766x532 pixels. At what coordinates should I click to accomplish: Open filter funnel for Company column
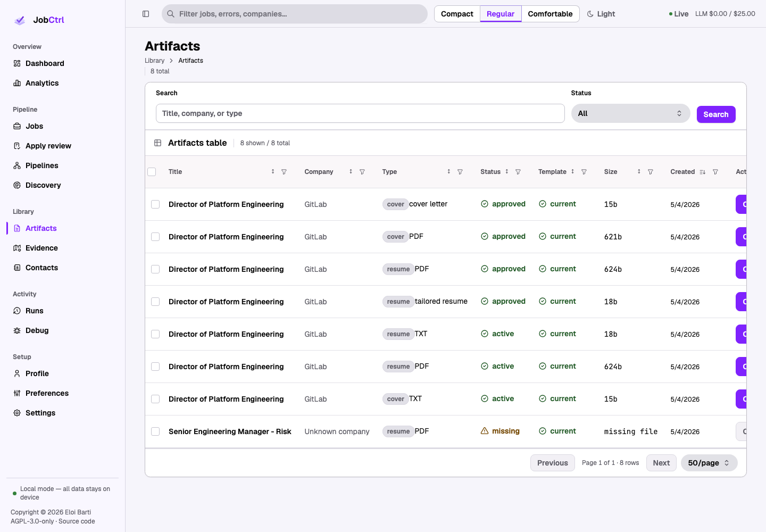click(x=362, y=172)
